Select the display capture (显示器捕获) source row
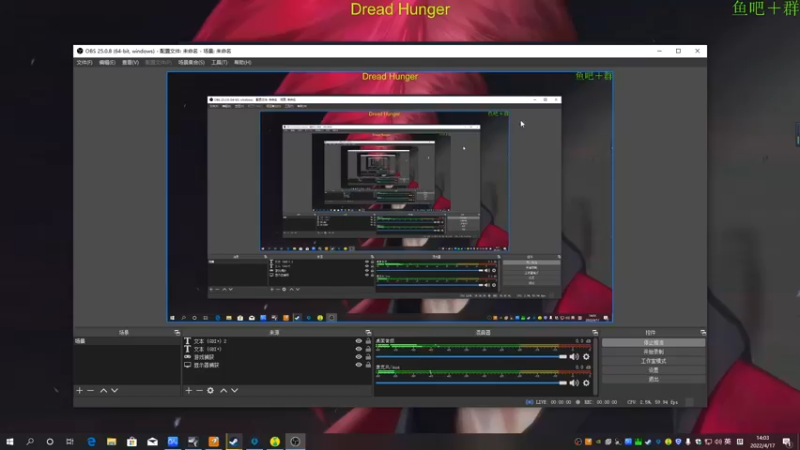 pos(277,365)
